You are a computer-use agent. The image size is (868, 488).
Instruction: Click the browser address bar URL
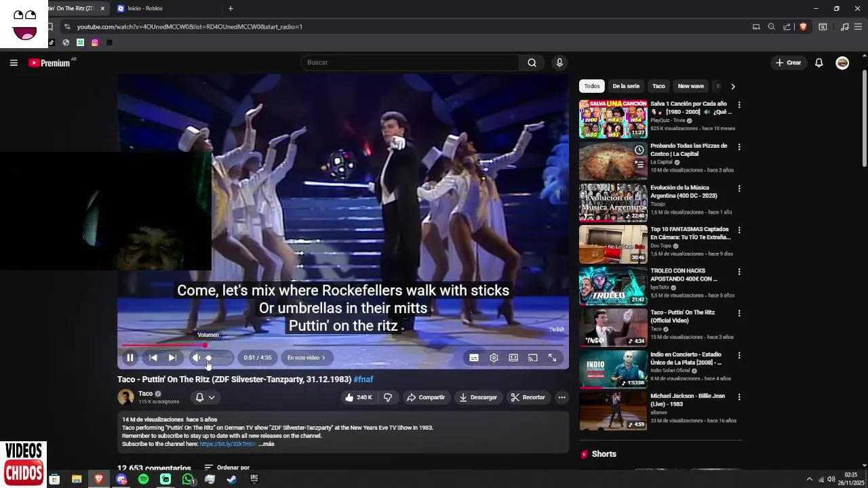pyautogui.click(x=190, y=26)
